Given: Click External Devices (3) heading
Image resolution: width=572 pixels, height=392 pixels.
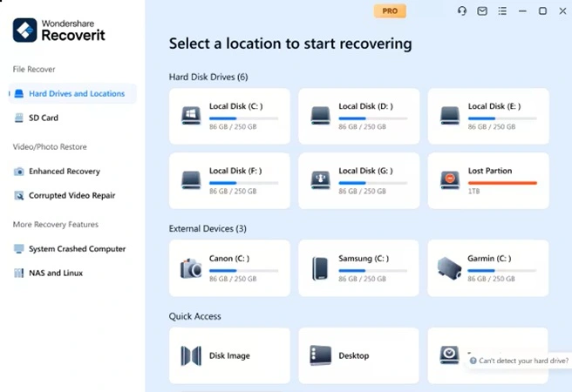Looking at the screenshot, I should (x=208, y=229).
